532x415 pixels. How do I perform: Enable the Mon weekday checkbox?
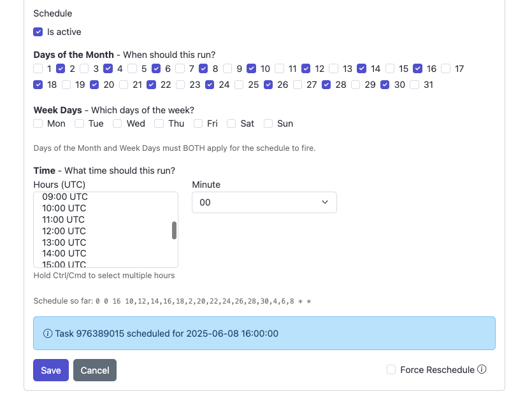(38, 123)
